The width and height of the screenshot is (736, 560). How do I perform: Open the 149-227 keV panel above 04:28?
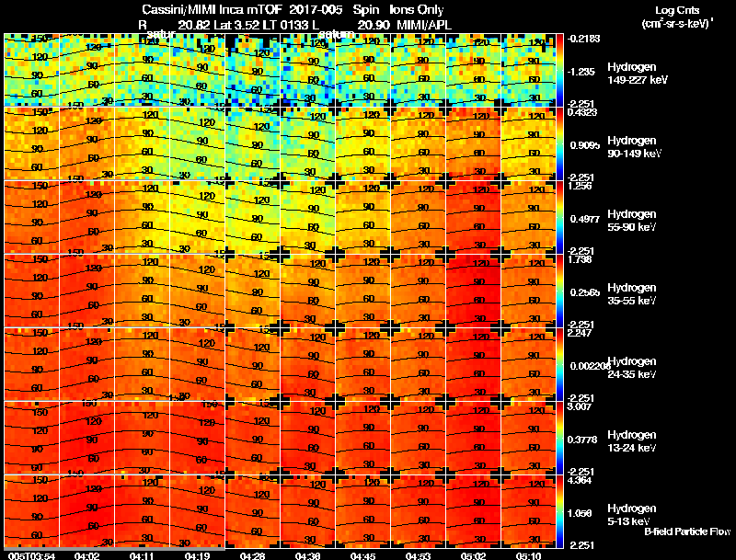click(x=252, y=71)
